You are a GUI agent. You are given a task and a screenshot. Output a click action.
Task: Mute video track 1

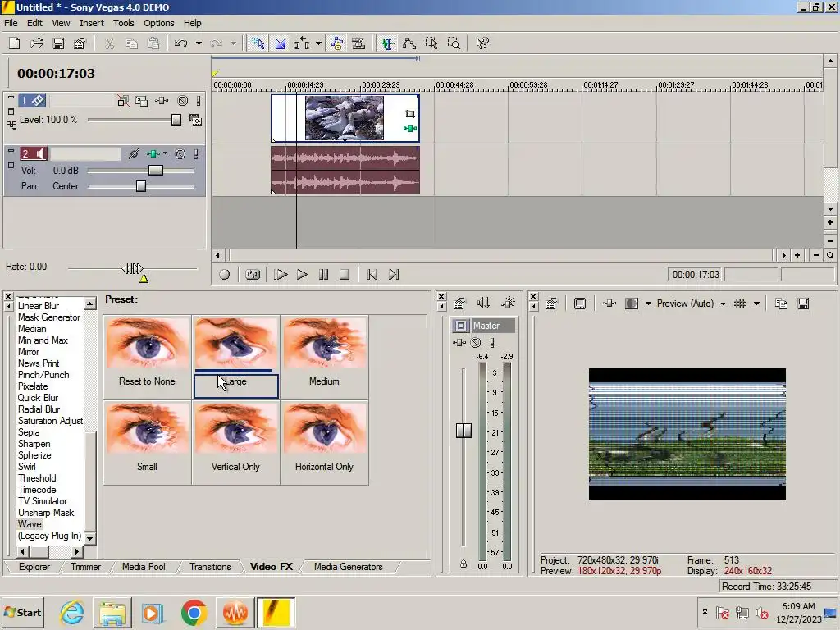(183, 101)
